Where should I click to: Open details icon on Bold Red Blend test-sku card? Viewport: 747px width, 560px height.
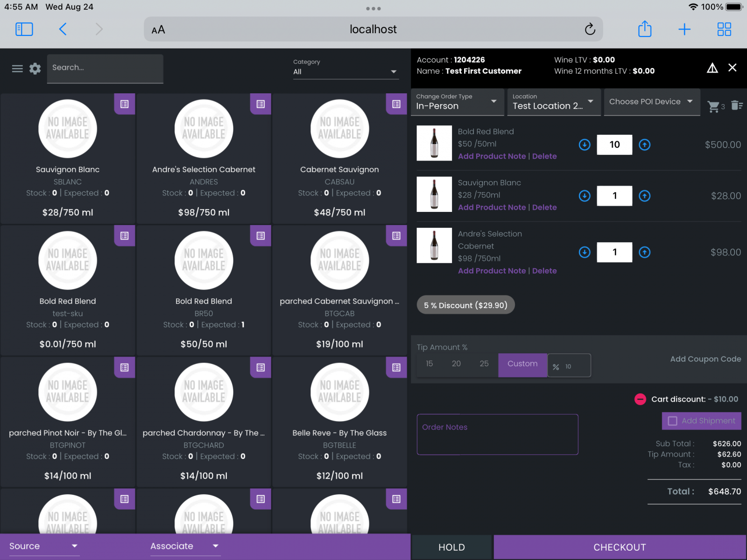(x=125, y=236)
